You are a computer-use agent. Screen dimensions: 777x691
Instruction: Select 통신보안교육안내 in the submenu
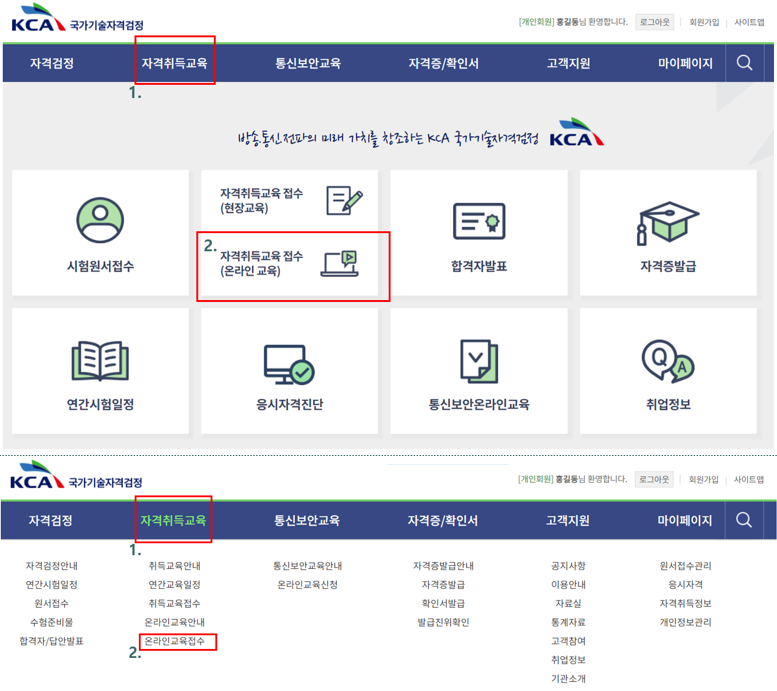pos(308,566)
